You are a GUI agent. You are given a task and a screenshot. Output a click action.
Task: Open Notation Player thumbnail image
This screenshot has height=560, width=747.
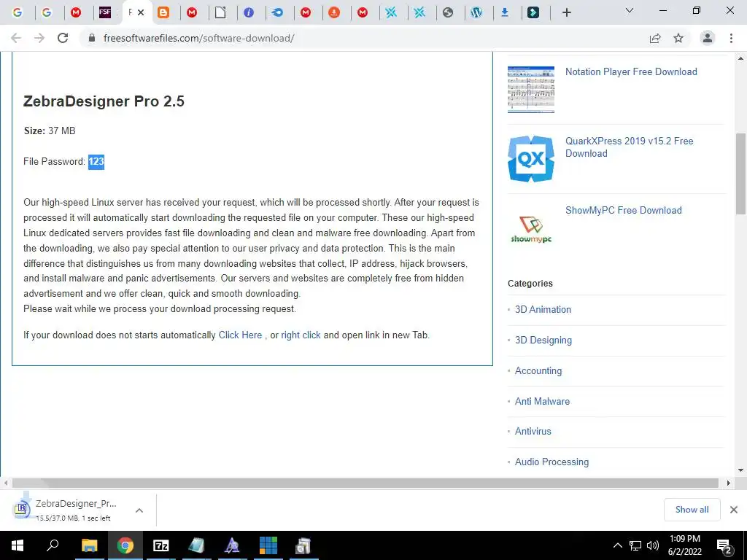pos(531,90)
